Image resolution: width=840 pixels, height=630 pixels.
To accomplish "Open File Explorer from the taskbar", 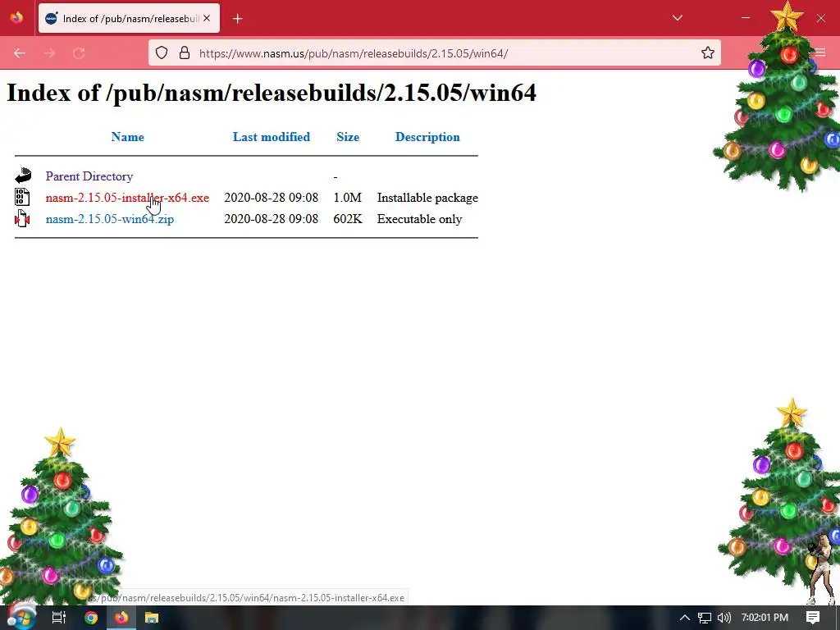I will 152,618.
